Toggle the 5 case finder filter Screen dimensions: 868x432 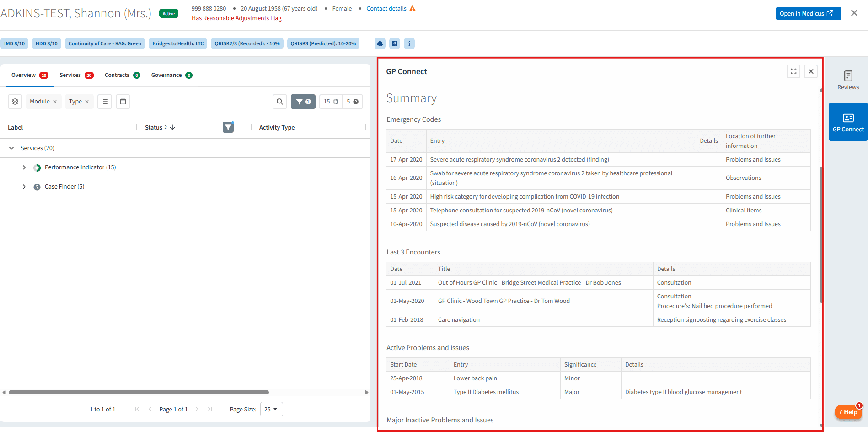(x=353, y=102)
